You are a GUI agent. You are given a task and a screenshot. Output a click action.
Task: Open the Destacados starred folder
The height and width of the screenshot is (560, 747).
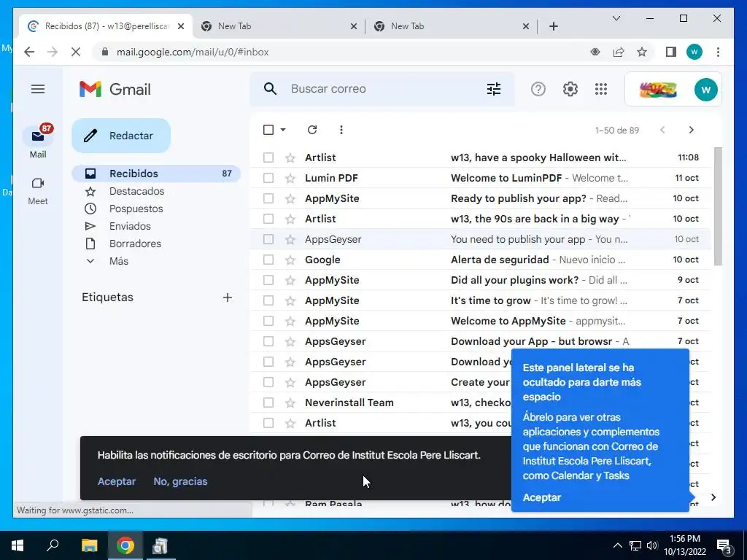pos(136,191)
